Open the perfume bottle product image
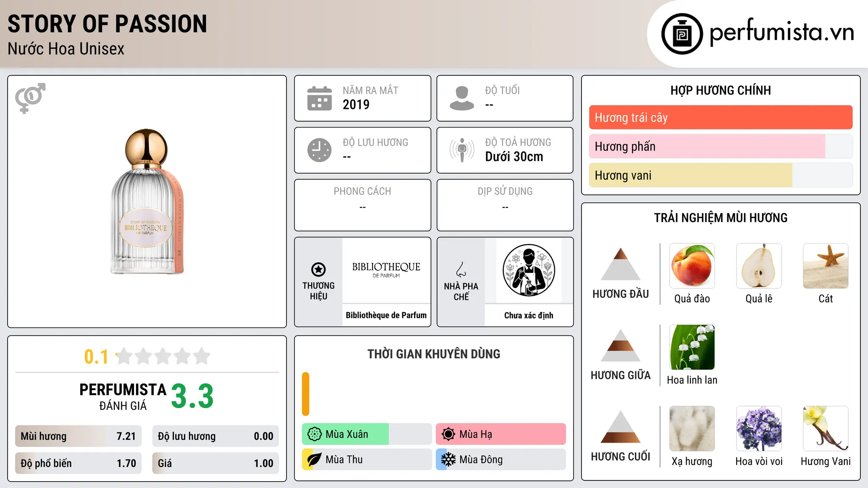 [147, 202]
